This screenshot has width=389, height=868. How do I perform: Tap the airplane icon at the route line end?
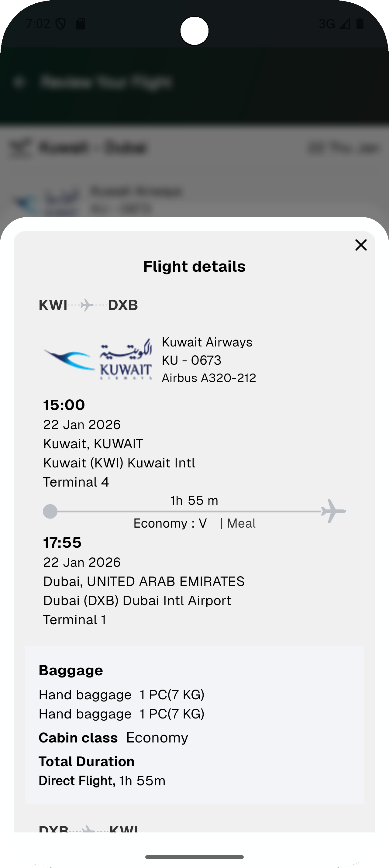click(x=333, y=511)
